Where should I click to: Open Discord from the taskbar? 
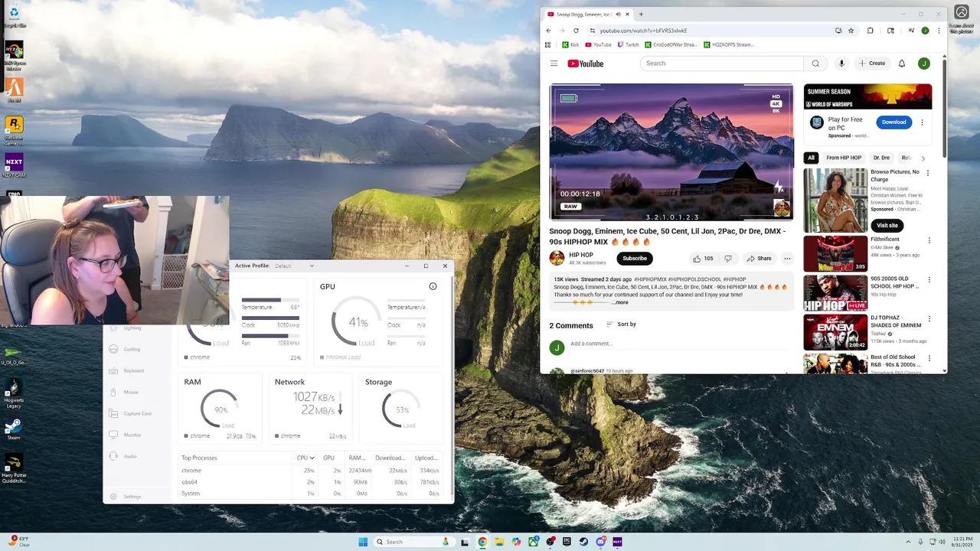pos(601,542)
